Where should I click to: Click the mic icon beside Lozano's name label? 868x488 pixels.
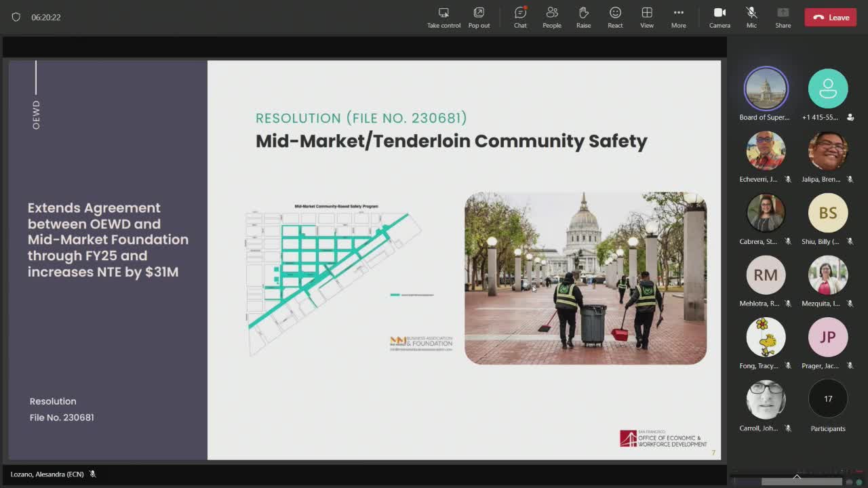(93, 474)
